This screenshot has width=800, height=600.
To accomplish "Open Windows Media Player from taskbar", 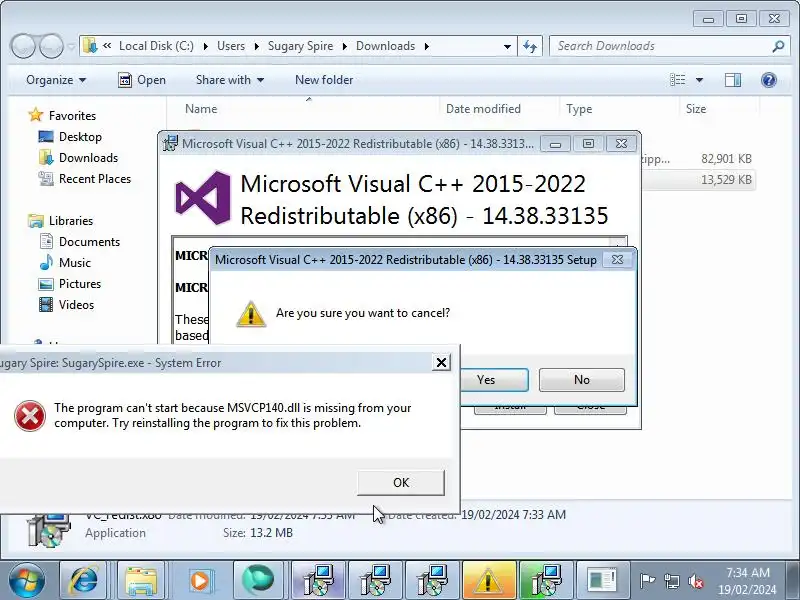I will [199, 581].
